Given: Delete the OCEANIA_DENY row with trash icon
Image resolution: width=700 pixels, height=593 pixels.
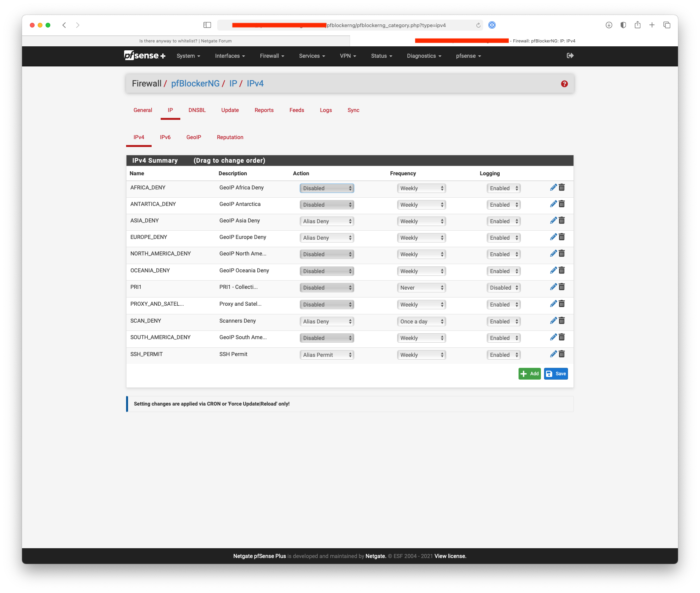Looking at the screenshot, I should click(x=562, y=270).
